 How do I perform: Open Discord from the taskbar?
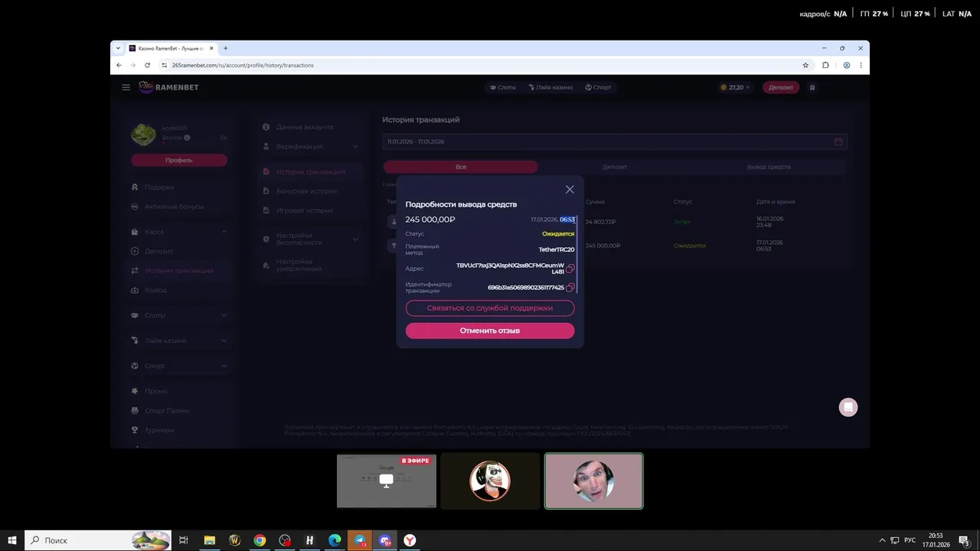(385, 540)
